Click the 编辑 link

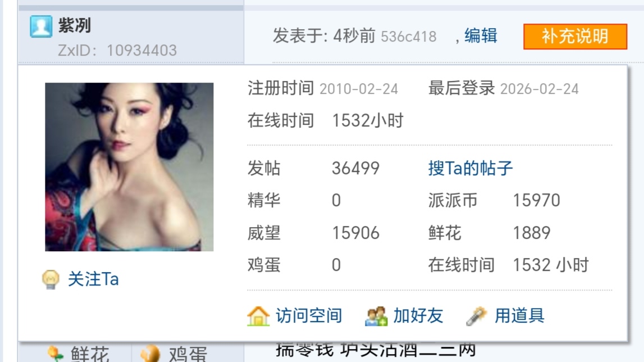[481, 36]
